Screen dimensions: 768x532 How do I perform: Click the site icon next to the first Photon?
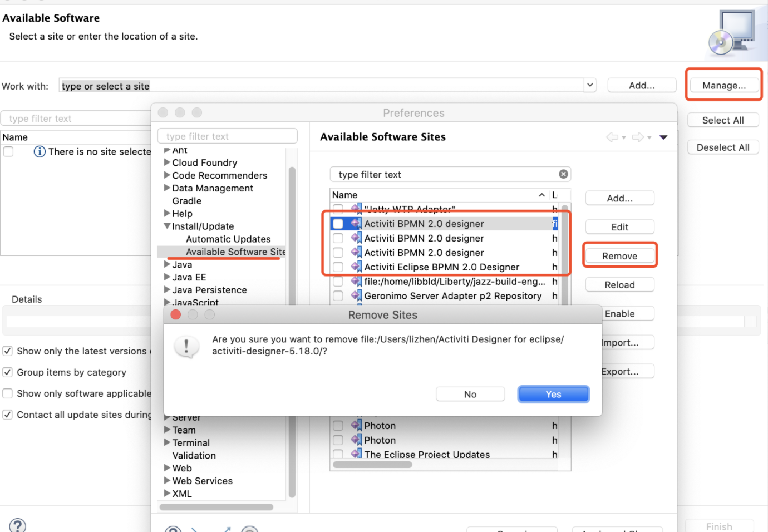coord(356,425)
